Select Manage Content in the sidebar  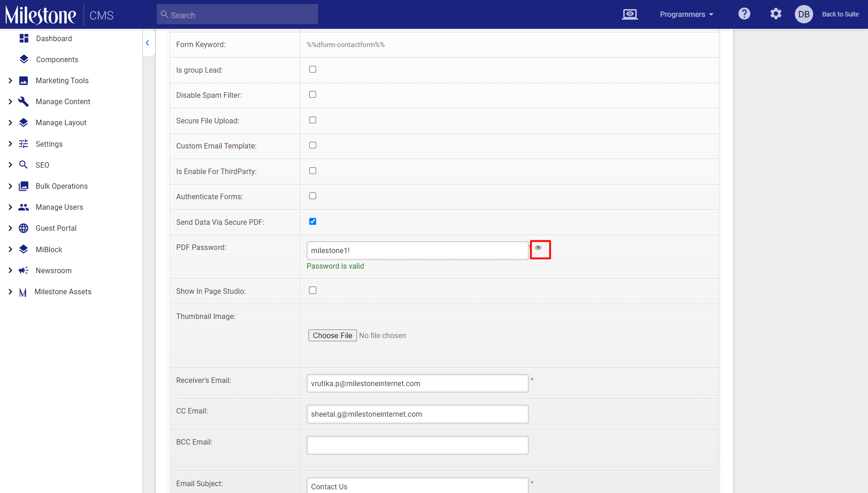pyautogui.click(x=63, y=101)
